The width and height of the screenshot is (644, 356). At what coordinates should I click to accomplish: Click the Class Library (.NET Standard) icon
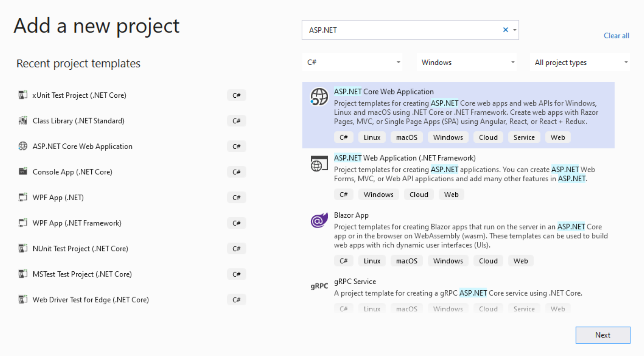click(x=23, y=120)
